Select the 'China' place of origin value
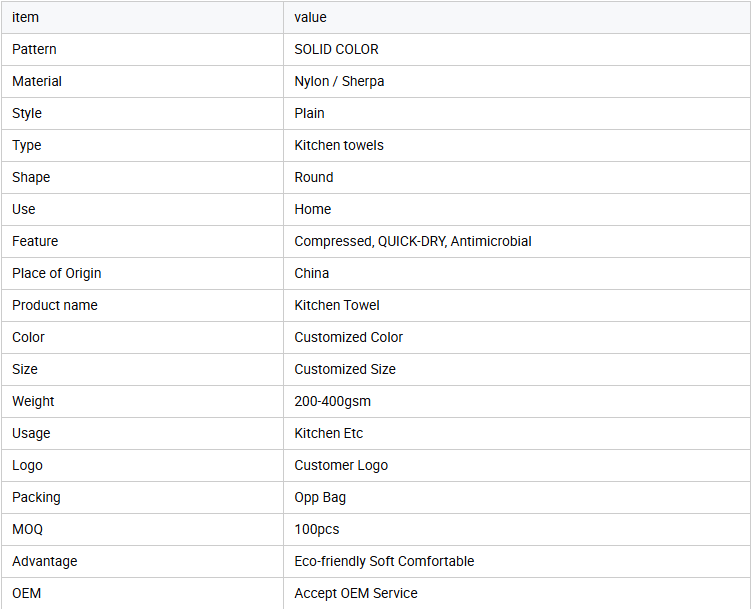Image resolution: width=756 pixels, height=609 pixels. tap(312, 273)
